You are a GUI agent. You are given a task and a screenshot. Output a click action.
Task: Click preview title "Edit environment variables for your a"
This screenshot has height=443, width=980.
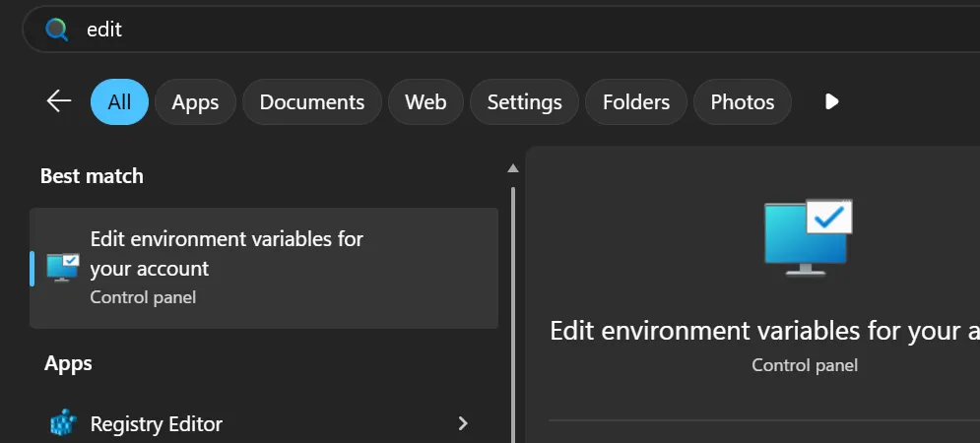(x=765, y=331)
